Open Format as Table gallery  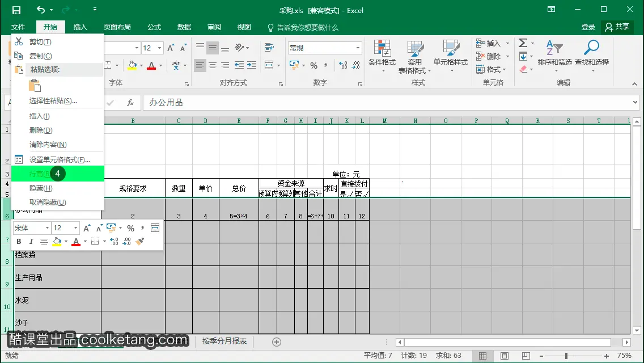tap(415, 57)
